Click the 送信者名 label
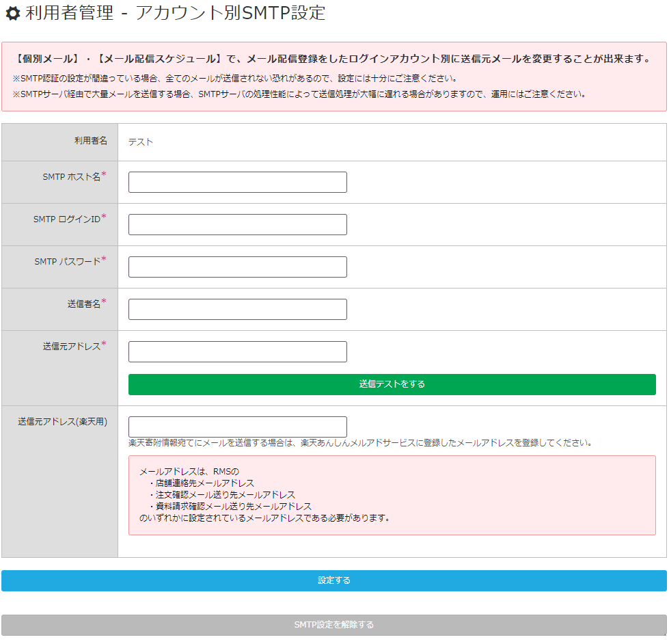This screenshot has width=669, height=644. click(x=83, y=304)
